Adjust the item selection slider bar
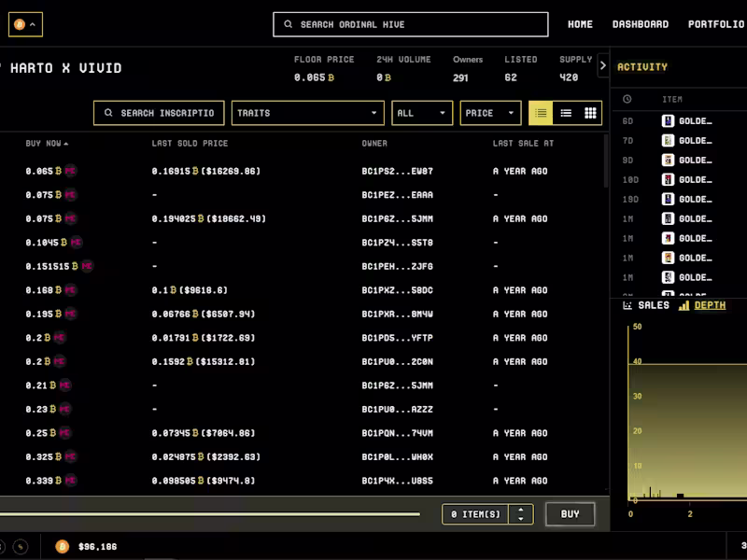 click(x=209, y=514)
